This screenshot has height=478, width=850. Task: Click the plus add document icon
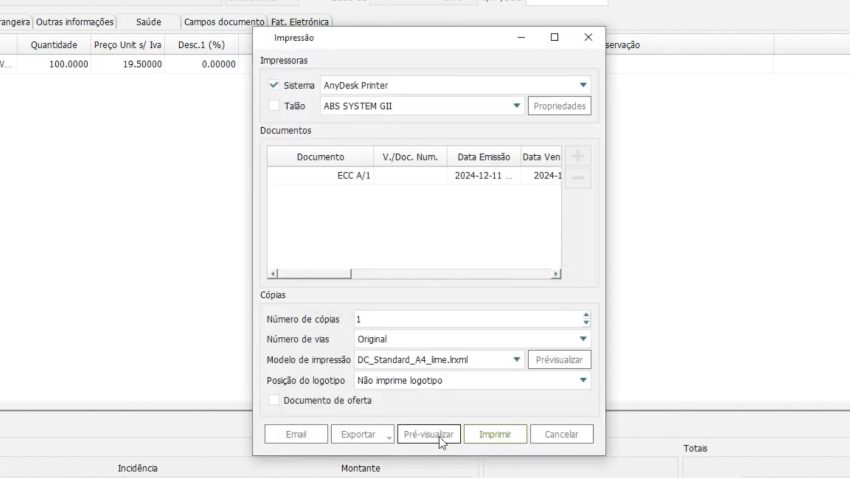pos(580,156)
